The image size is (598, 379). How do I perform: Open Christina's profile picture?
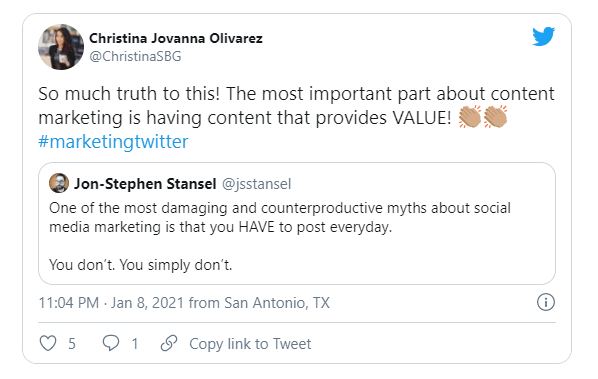point(61,47)
